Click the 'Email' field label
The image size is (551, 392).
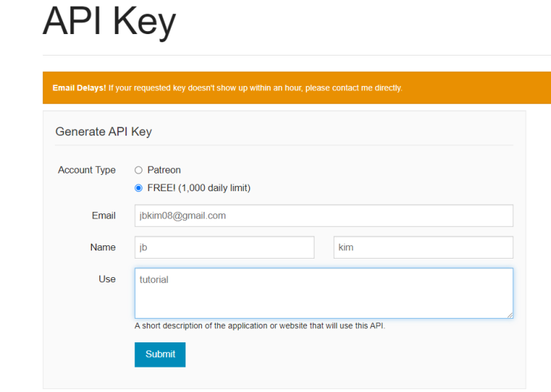coord(104,216)
